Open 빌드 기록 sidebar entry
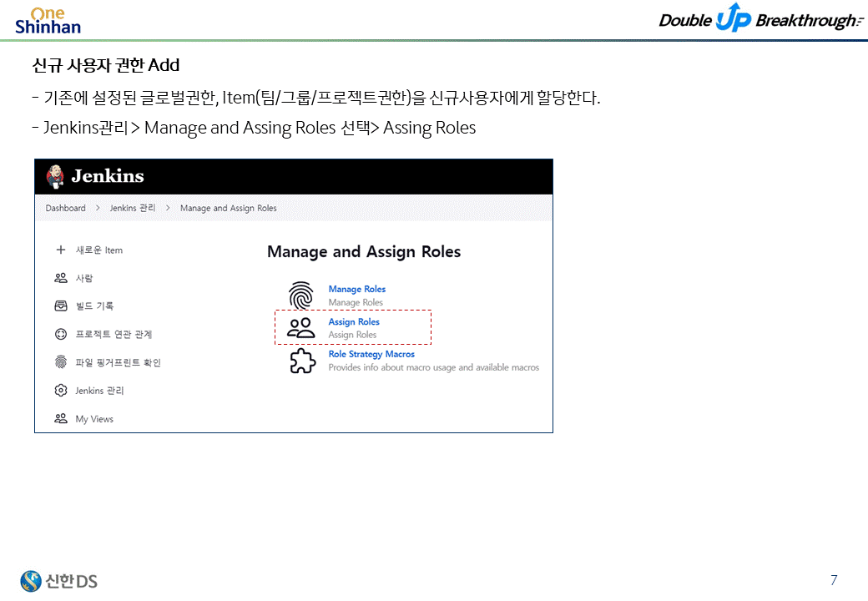The image size is (868, 601). pyautogui.click(x=94, y=306)
